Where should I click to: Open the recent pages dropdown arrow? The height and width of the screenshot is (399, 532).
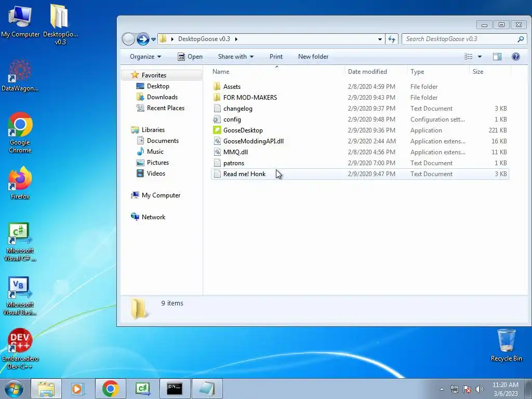tap(153, 39)
